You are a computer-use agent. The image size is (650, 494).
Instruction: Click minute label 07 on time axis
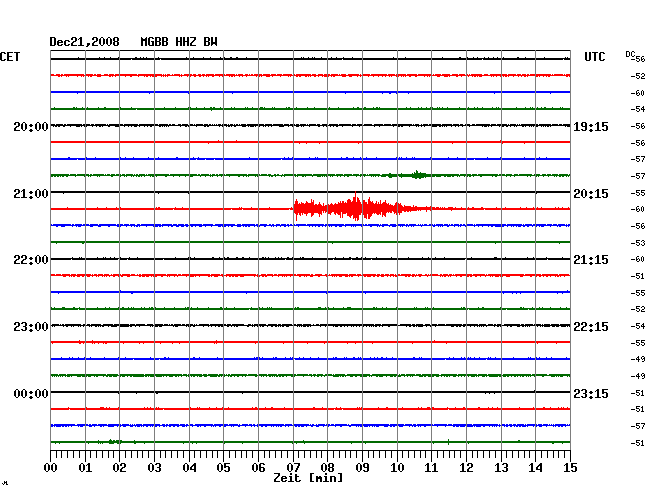(x=293, y=467)
